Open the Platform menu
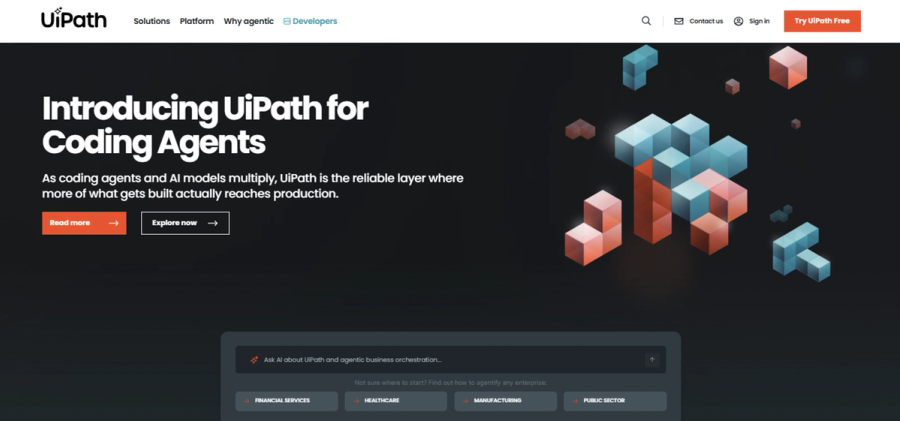Image resolution: width=900 pixels, height=421 pixels. (196, 21)
